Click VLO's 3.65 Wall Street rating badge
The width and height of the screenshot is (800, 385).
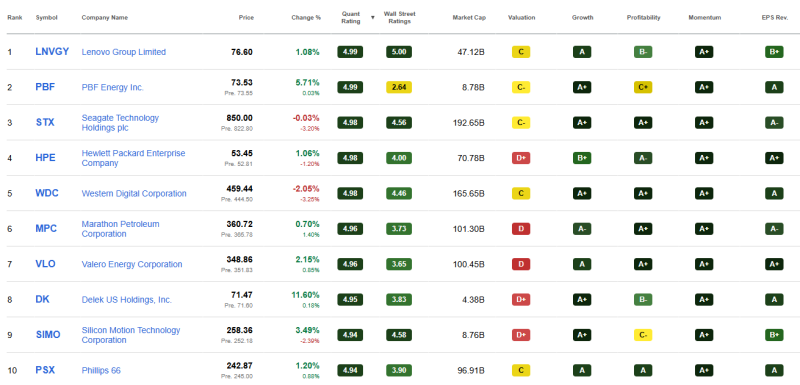[399, 264]
